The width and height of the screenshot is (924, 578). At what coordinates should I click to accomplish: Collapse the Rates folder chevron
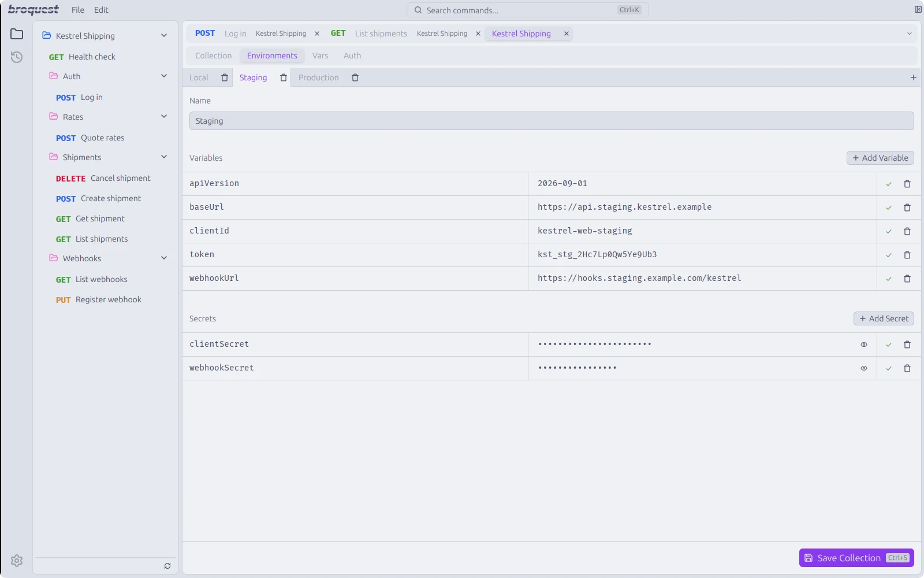click(x=164, y=116)
